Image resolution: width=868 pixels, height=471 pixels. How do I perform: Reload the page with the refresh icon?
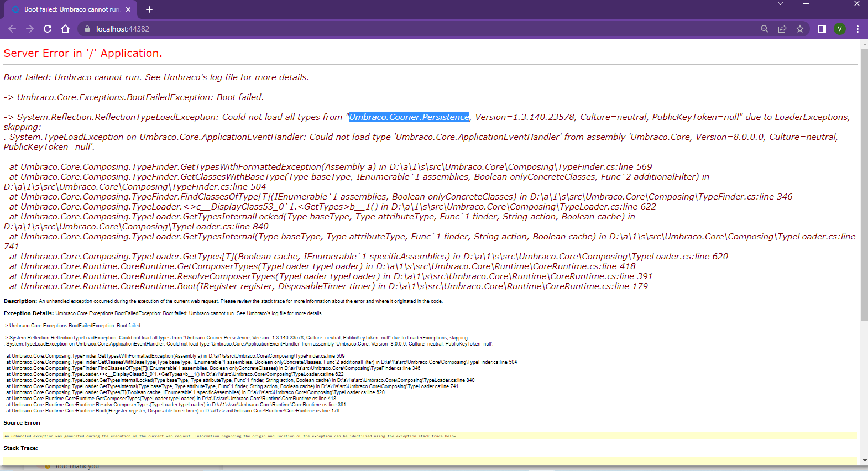click(x=48, y=29)
